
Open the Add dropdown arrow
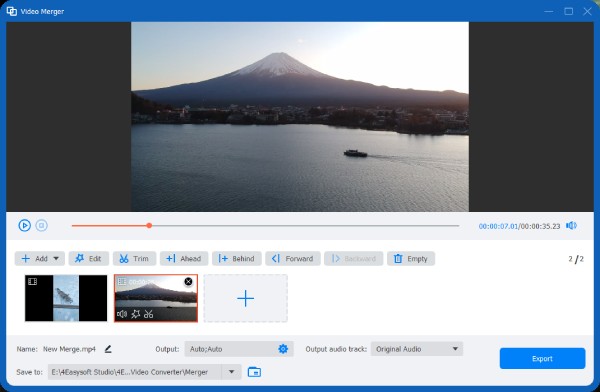[x=56, y=258]
